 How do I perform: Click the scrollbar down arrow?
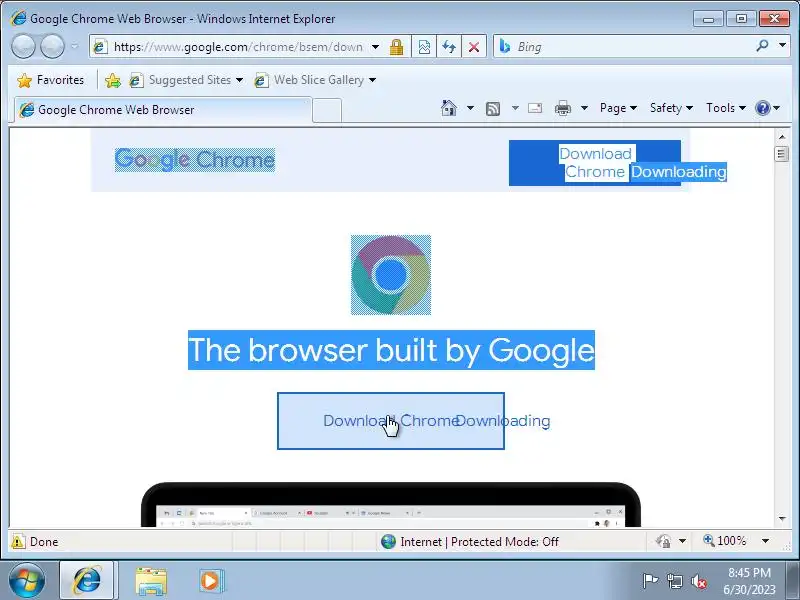(782, 518)
